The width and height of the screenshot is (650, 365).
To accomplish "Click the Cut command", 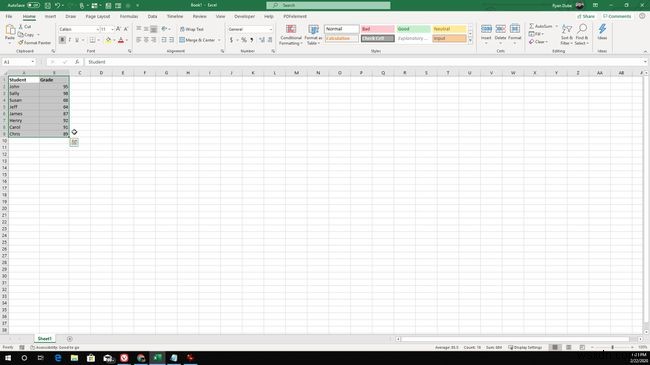I will click(x=25, y=27).
